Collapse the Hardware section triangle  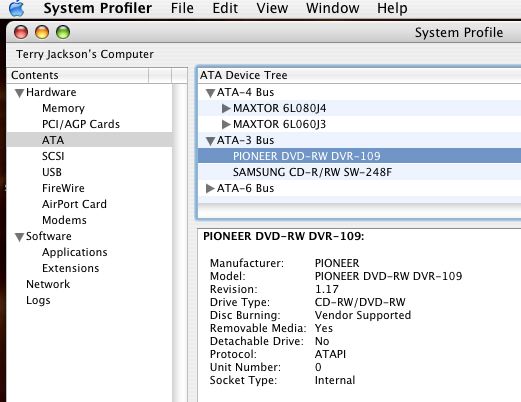pyautogui.click(x=19, y=93)
